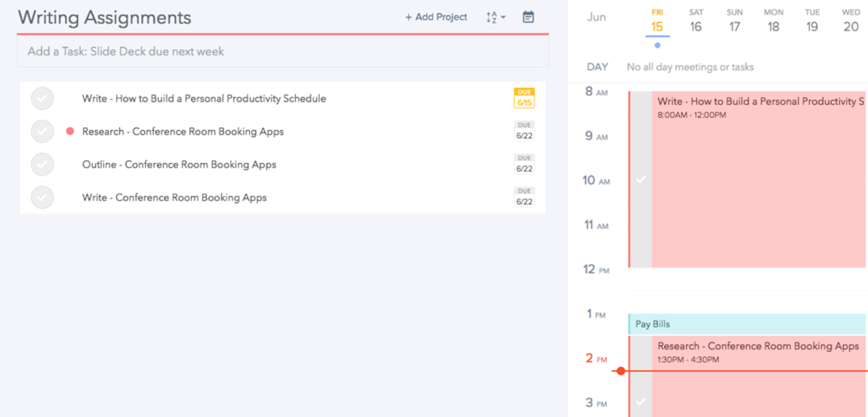This screenshot has width=868, height=417.
Task: Click the checkmark on the 8:00AM Write calendar block
Action: tap(641, 179)
